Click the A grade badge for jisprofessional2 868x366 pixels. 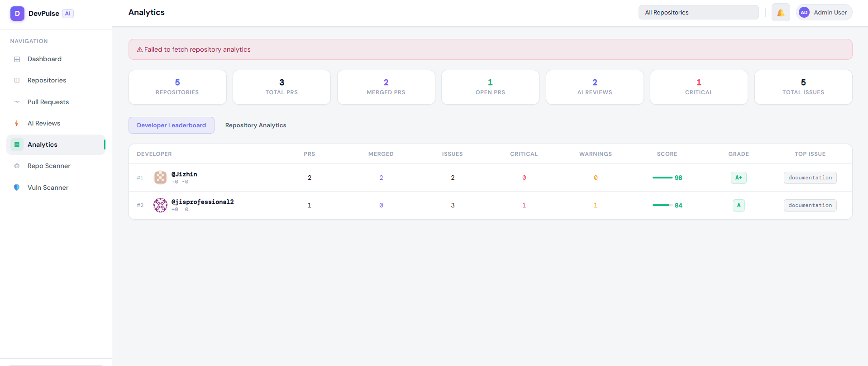click(x=739, y=205)
